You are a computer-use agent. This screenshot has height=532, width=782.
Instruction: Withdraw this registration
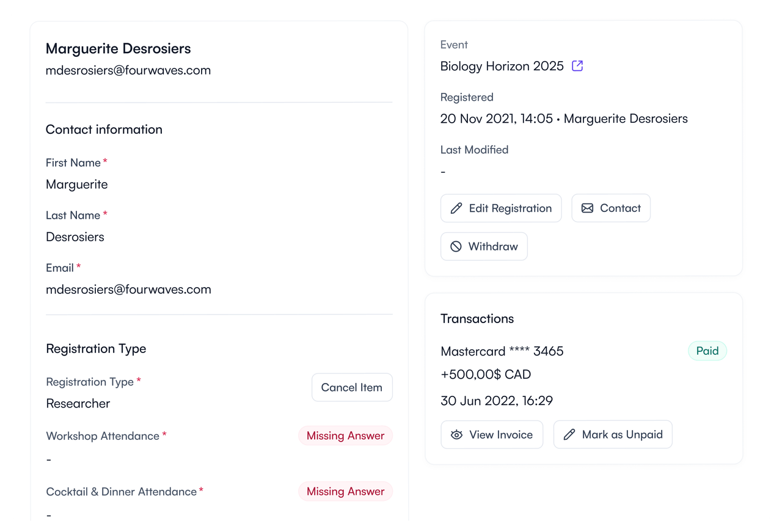click(484, 247)
